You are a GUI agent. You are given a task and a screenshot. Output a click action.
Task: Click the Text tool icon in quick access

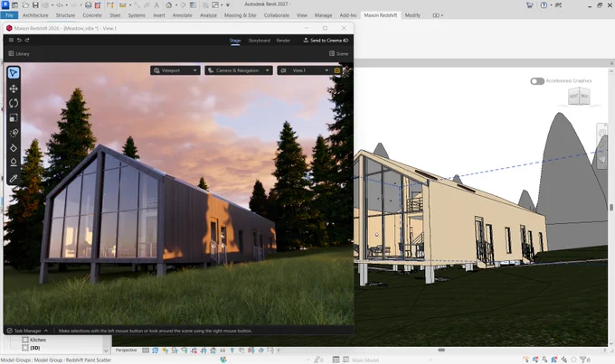point(156,5)
